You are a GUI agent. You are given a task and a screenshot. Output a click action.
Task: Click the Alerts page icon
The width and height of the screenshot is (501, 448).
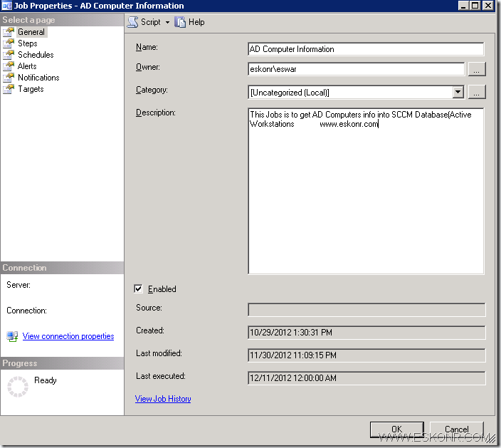[9, 66]
